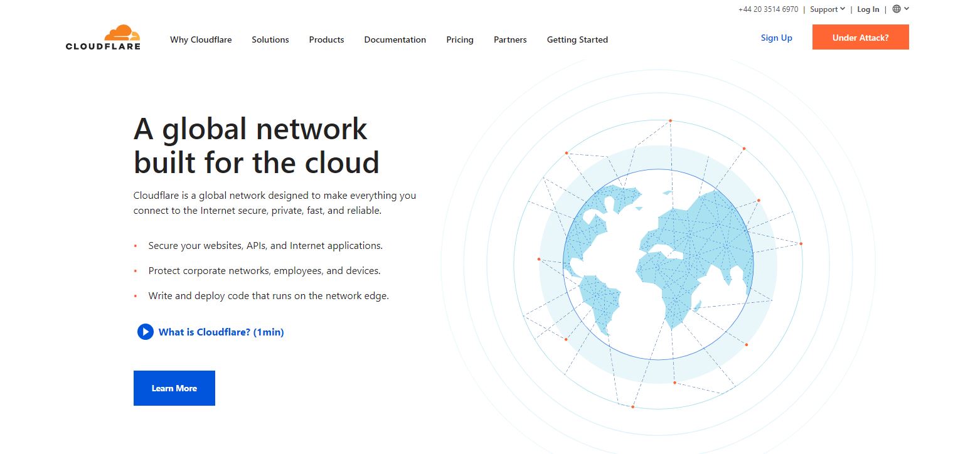Screen dimensions: 980x454
Task: Open Getting Started
Action: 577,40
